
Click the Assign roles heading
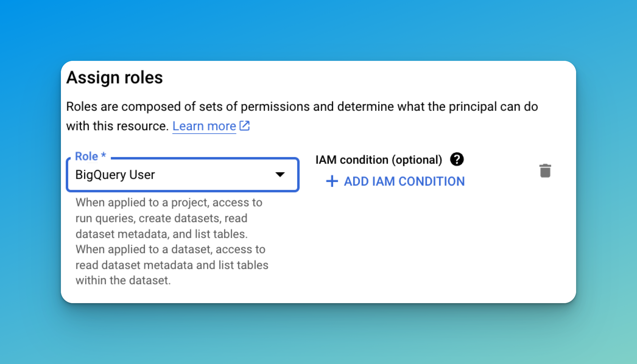pos(114,77)
